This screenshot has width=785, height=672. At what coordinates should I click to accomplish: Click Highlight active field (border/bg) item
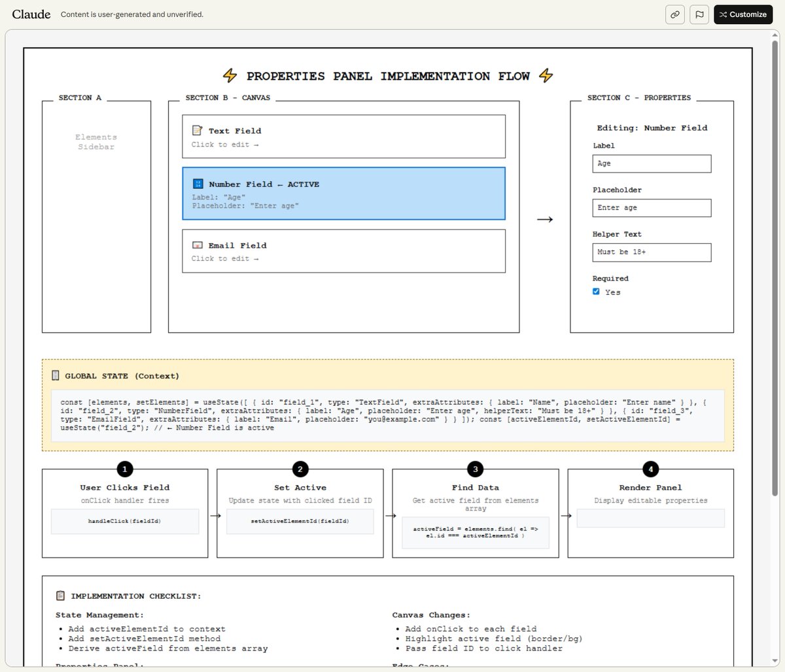tap(494, 639)
